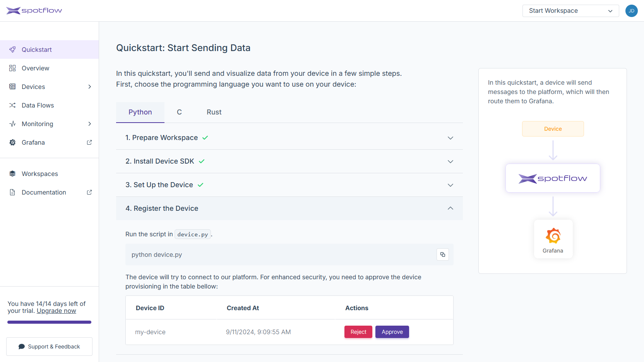Click the trial days progress bar
The image size is (644, 362).
pos(49,322)
